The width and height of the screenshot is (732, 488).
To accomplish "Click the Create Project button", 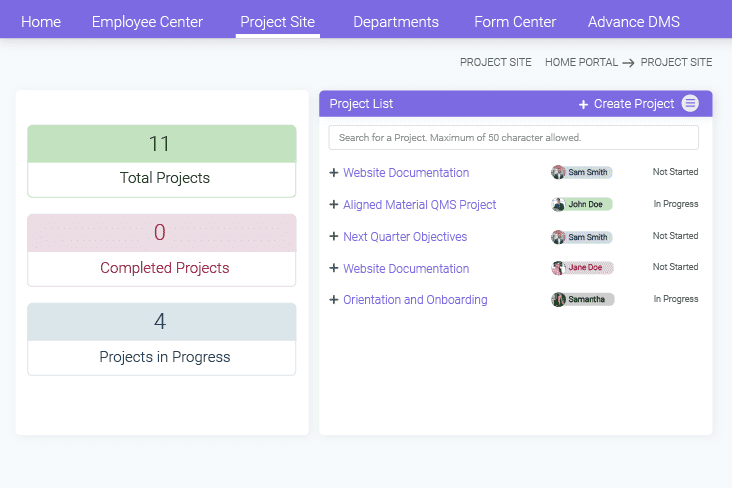I will point(633,104).
